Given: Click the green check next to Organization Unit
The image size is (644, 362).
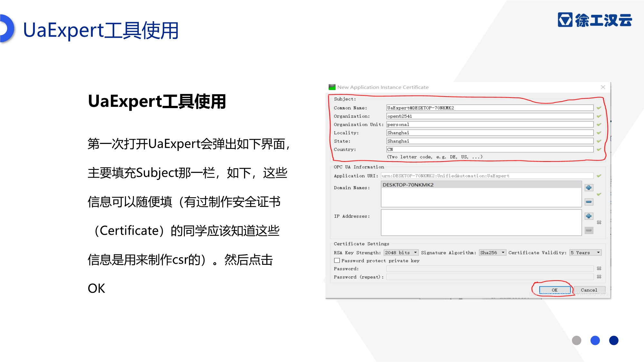Looking at the screenshot, I should pos(599,125).
